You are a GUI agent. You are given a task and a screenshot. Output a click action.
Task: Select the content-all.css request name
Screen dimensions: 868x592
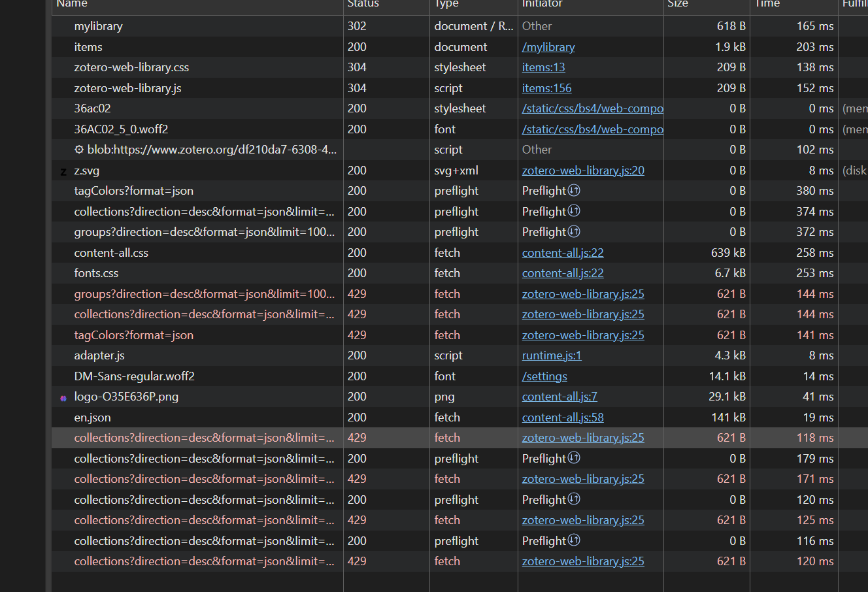[111, 253]
